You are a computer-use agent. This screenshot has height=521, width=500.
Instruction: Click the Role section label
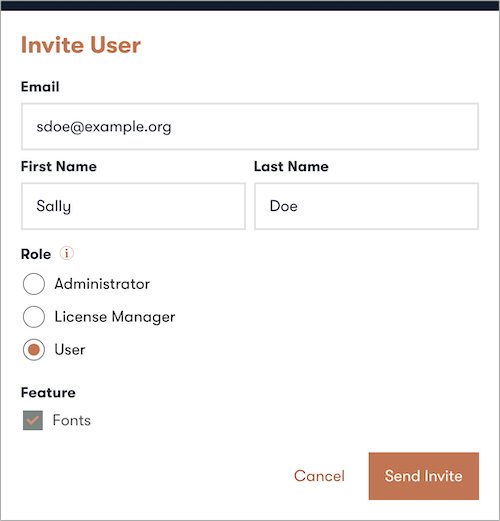click(36, 254)
